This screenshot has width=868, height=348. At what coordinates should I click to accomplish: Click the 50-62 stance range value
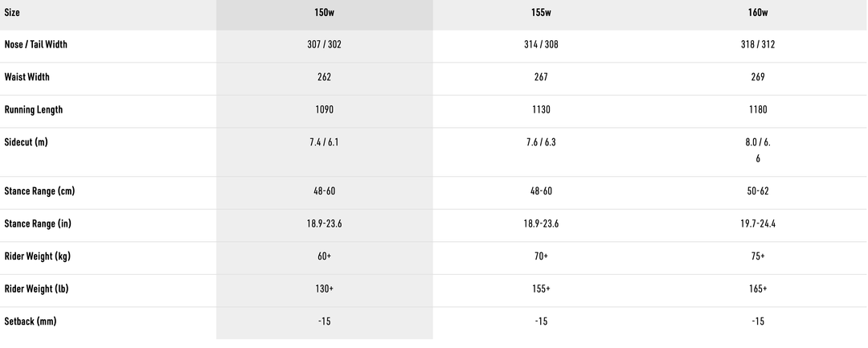(x=758, y=191)
